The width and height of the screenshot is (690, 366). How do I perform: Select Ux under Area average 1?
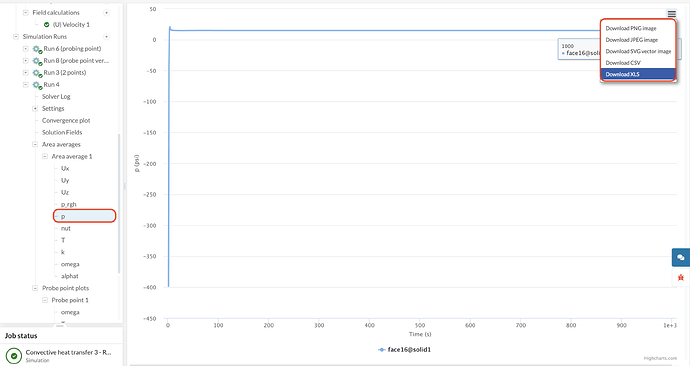[x=65, y=168]
